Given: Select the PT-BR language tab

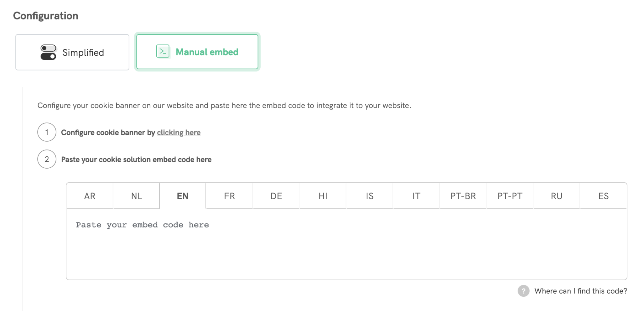Looking at the screenshot, I should click(463, 196).
